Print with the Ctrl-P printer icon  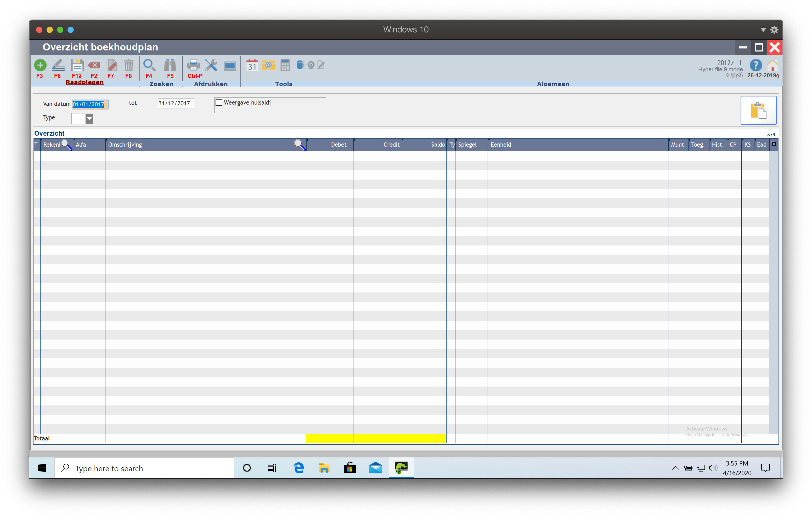(194, 65)
